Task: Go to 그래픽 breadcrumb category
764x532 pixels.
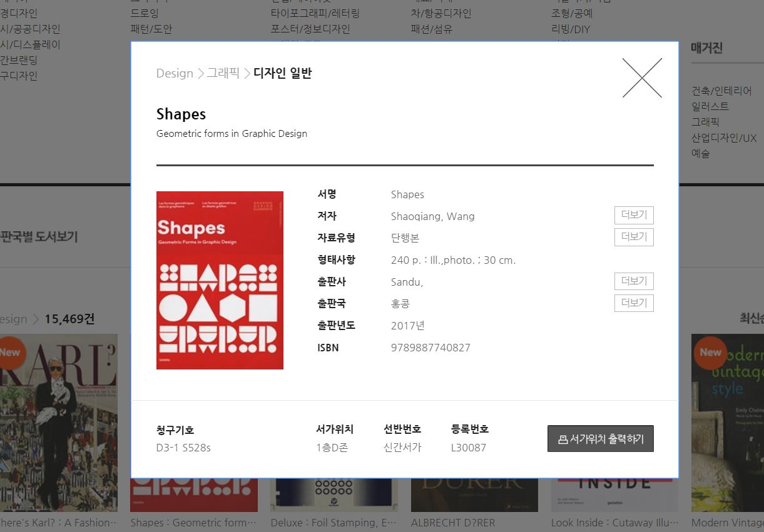Action: tap(223, 73)
